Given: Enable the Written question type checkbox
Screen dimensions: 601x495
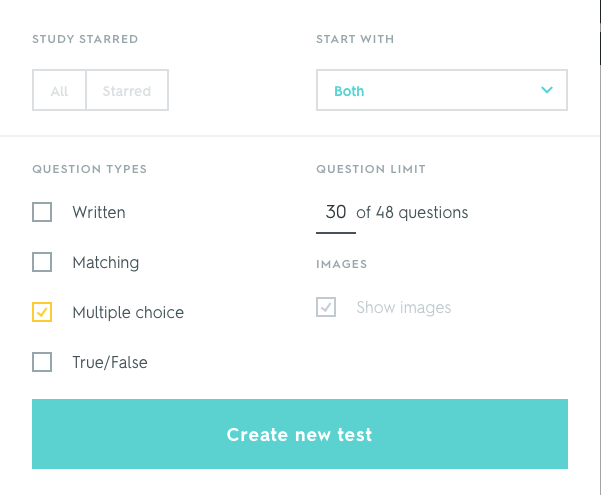Looking at the screenshot, I should [42, 212].
